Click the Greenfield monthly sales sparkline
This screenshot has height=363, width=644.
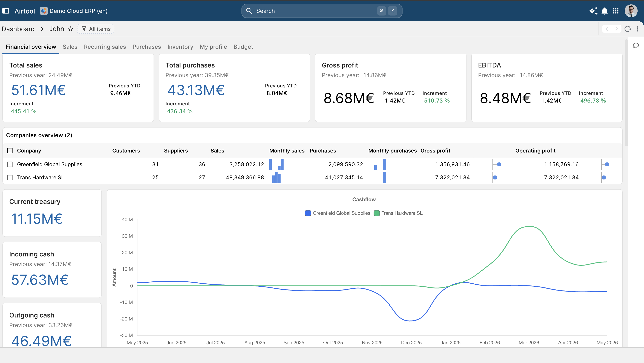coord(276,164)
